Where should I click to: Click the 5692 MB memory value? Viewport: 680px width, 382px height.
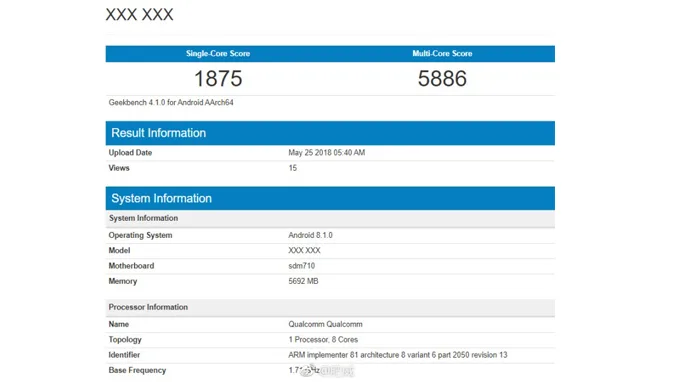(x=303, y=281)
